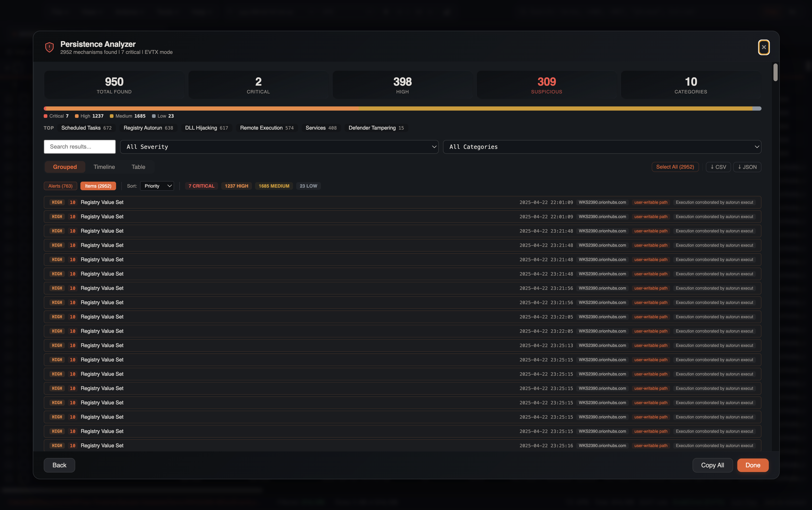Filter by 1685 MEDIUM chip
This screenshot has width=812, height=510.
pyautogui.click(x=274, y=186)
